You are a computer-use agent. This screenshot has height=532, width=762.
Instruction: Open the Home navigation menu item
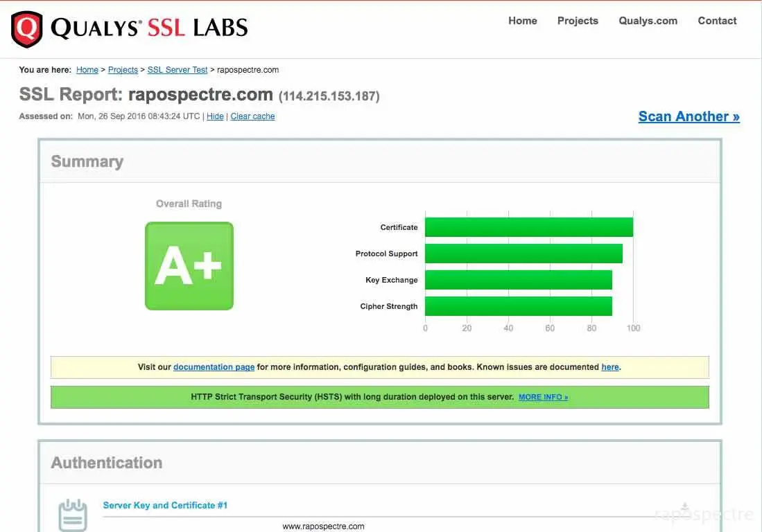(x=522, y=21)
